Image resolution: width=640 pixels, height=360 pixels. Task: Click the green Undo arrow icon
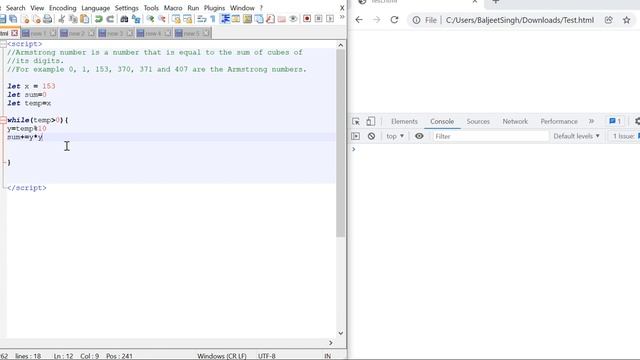(98, 19)
